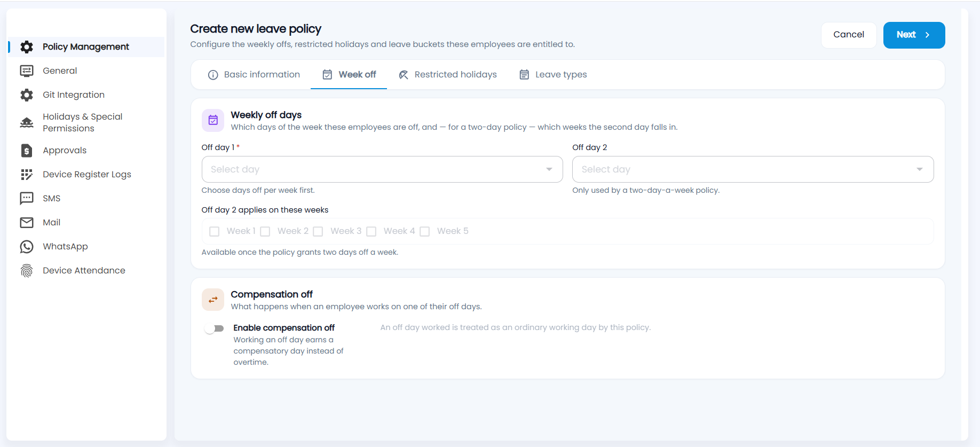Screen dimensions: 980x447
Task: Open the Off day 1 dropdown
Action: click(x=382, y=169)
